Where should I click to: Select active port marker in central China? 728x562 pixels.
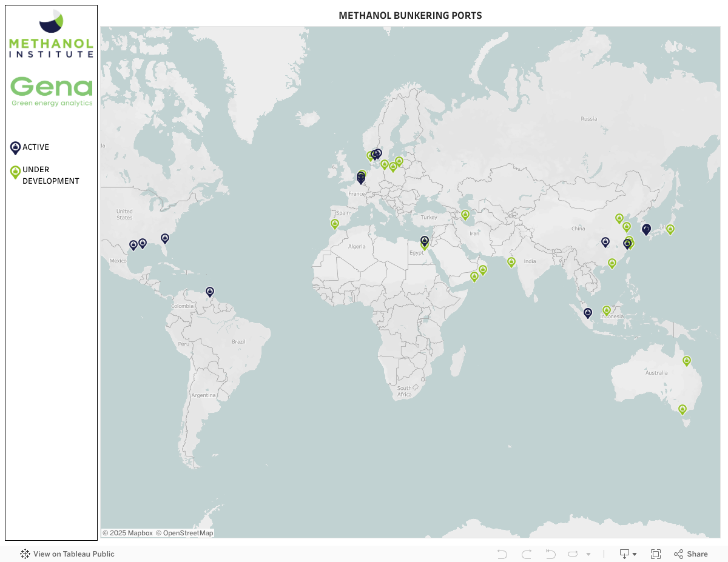[x=605, y=242]
